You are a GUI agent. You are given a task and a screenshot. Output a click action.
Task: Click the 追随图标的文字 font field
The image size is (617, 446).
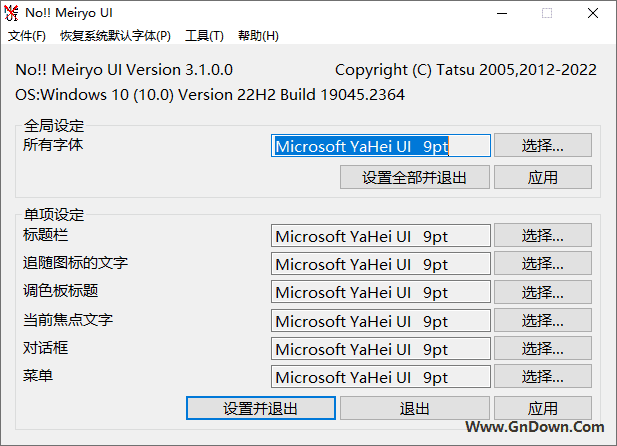381,264
